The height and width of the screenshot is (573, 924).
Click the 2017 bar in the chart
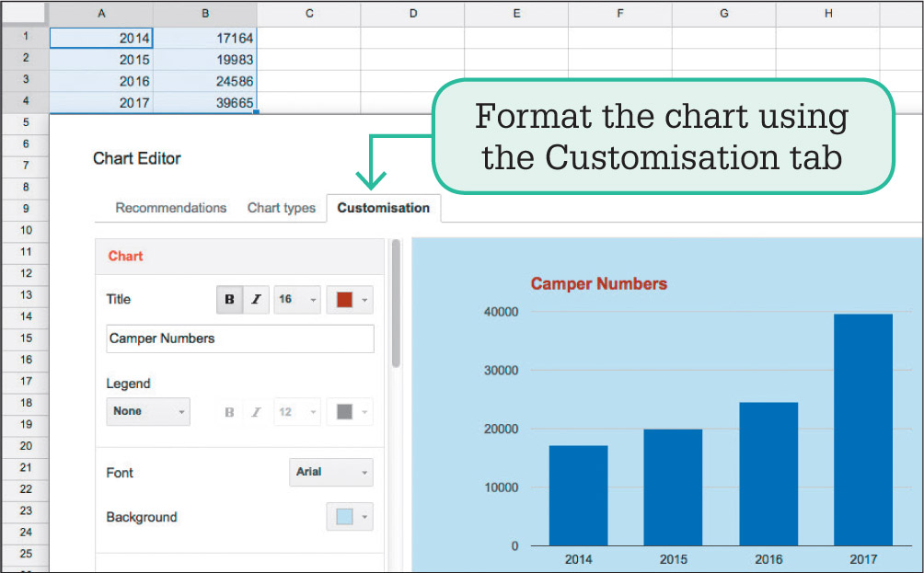[x=863, y=430]
